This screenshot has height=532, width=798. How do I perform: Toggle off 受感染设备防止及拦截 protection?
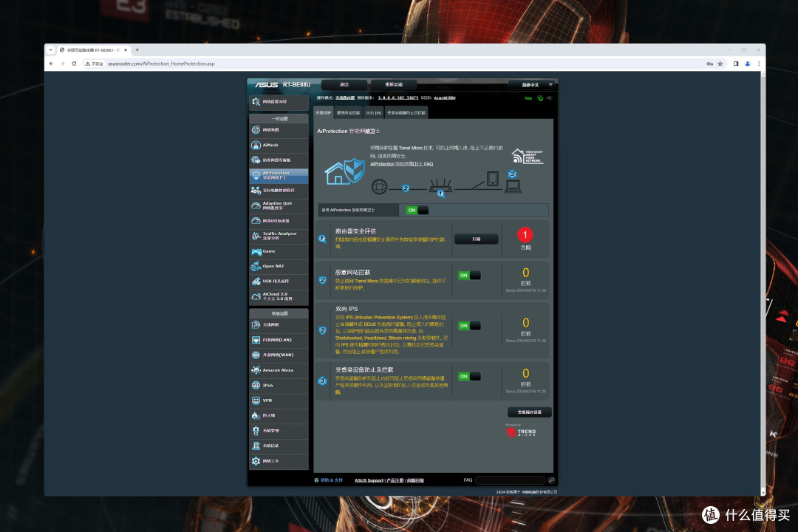point(469,376)
